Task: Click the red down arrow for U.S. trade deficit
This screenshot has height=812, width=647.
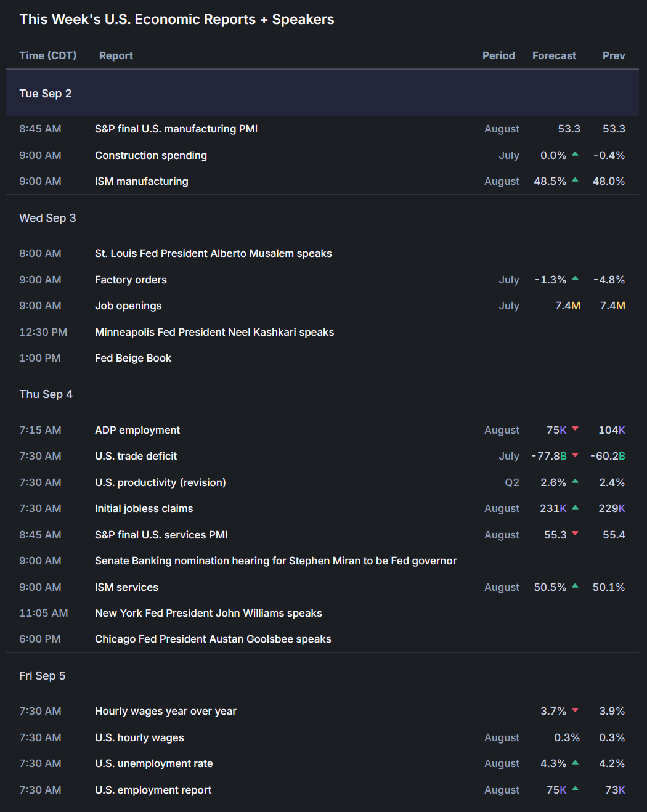Action: coord(575,455)
